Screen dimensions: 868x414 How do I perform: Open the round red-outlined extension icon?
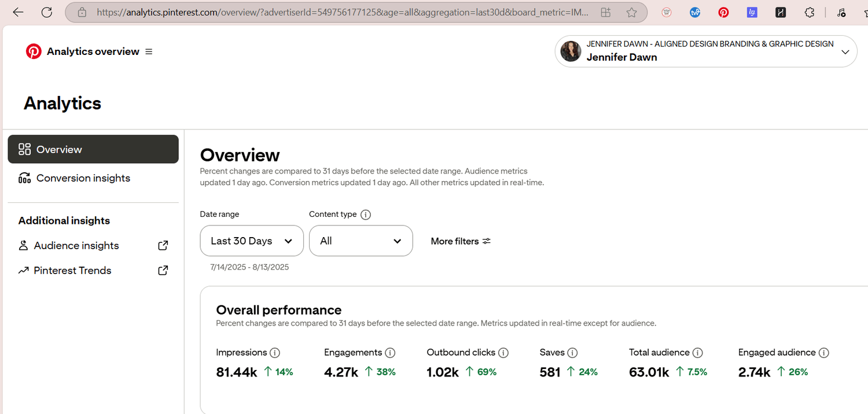tap(667, 12)
